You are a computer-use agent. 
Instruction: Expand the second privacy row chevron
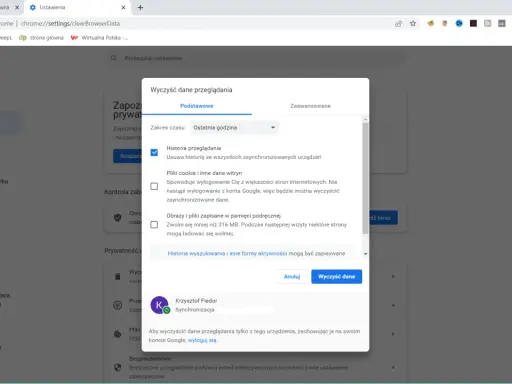(393, 305)
